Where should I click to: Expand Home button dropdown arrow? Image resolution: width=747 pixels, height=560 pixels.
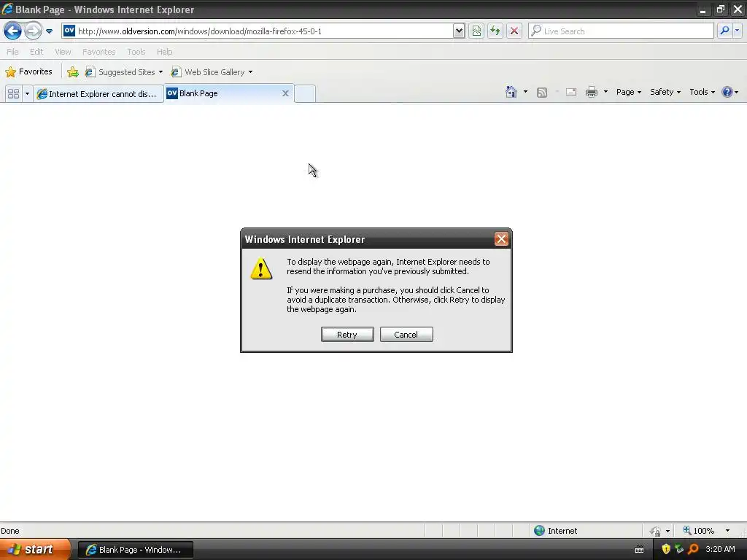[x=525, y=92]
